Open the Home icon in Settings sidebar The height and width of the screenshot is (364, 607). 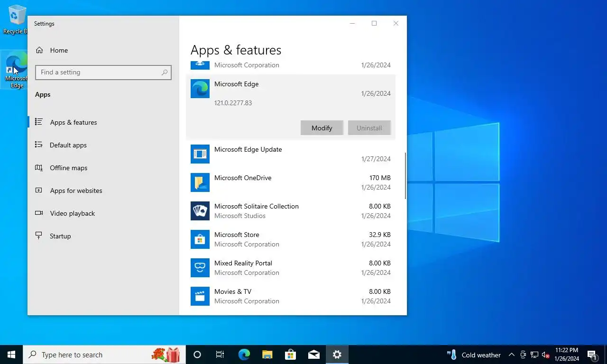(39, 50)
